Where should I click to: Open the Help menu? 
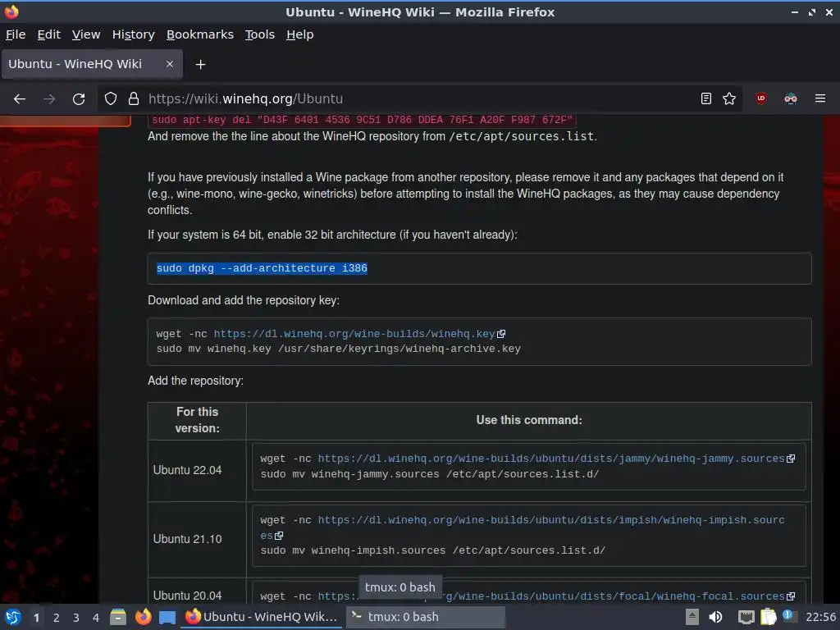tap(299, 34)
